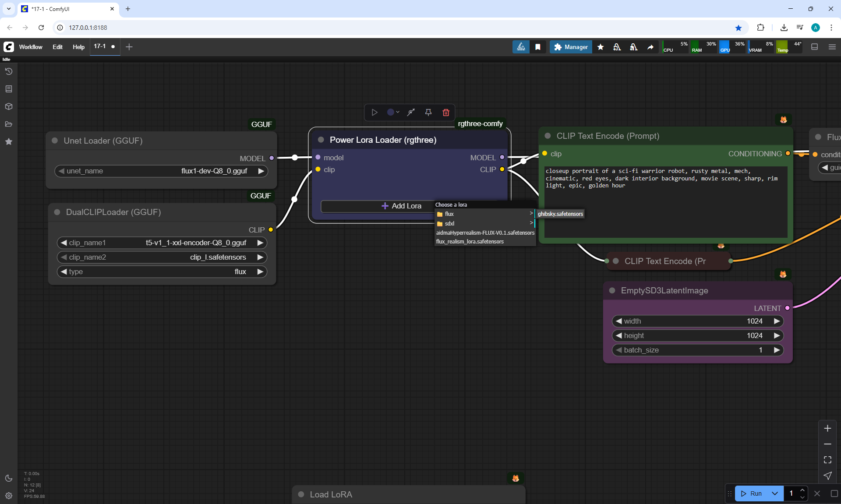Open the model library cube icon
This screenshot has width=841, height=504.
[9, 106]
